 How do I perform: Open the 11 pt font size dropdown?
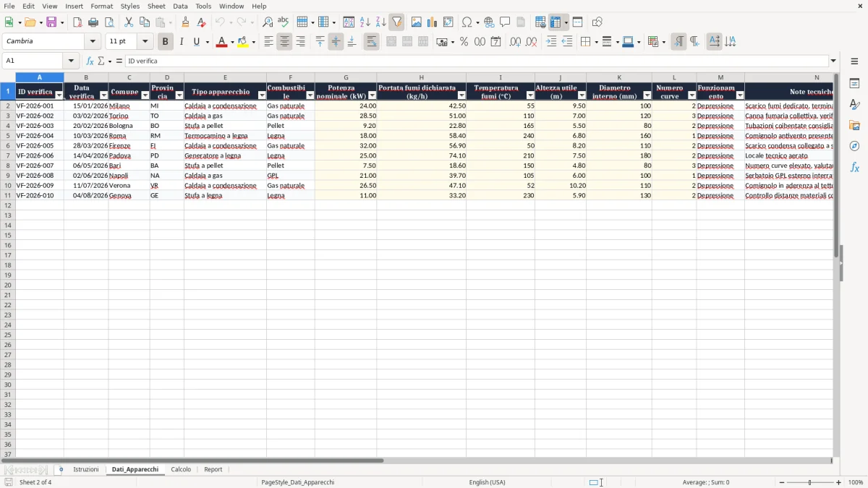click(145, 42)
